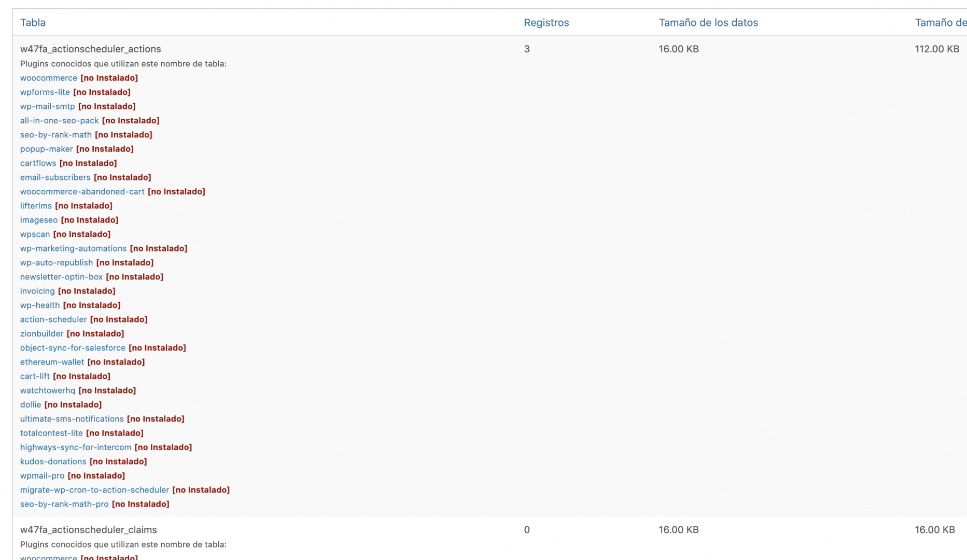Click 16.00 KB data size for claims table
The image size is (967, 560).
pyautogui.click(x=679, y=529)
